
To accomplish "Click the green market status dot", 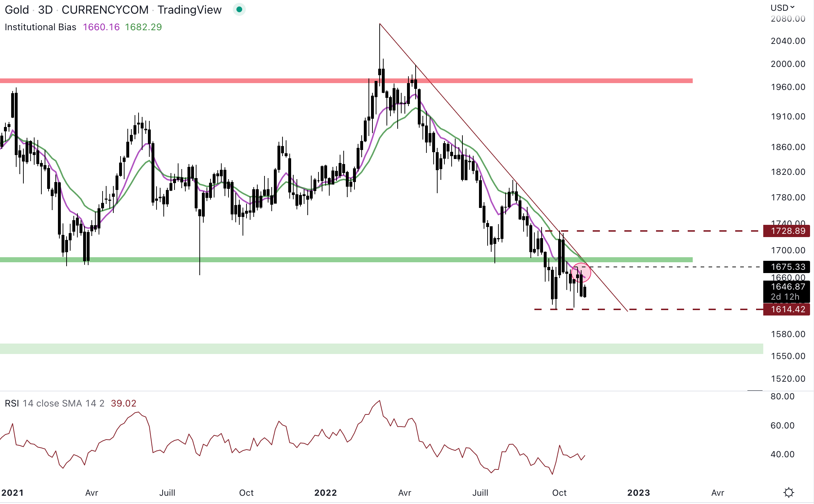I will pos(239,9).
